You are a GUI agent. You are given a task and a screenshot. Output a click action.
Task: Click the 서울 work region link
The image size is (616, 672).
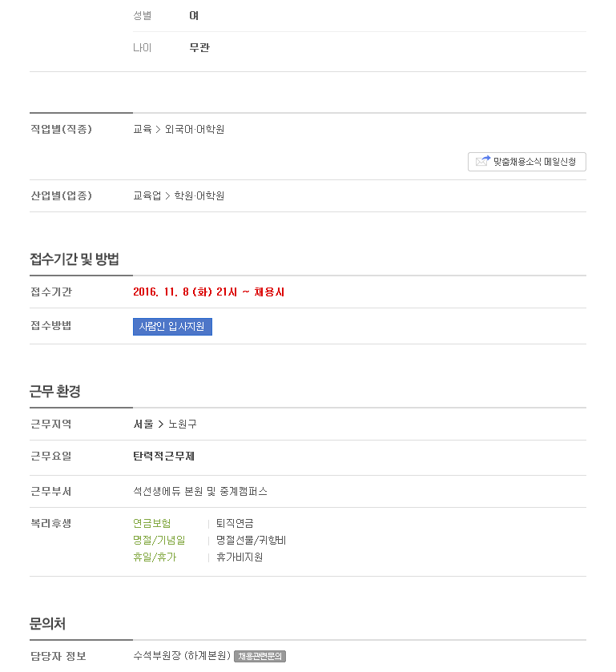tap(143, 424)
